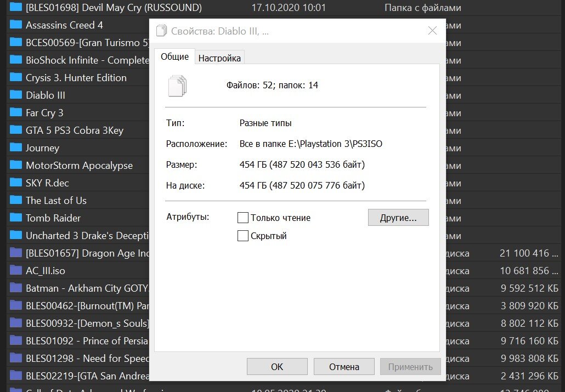Click the Journey folder icon

click(x=15, y=147)
